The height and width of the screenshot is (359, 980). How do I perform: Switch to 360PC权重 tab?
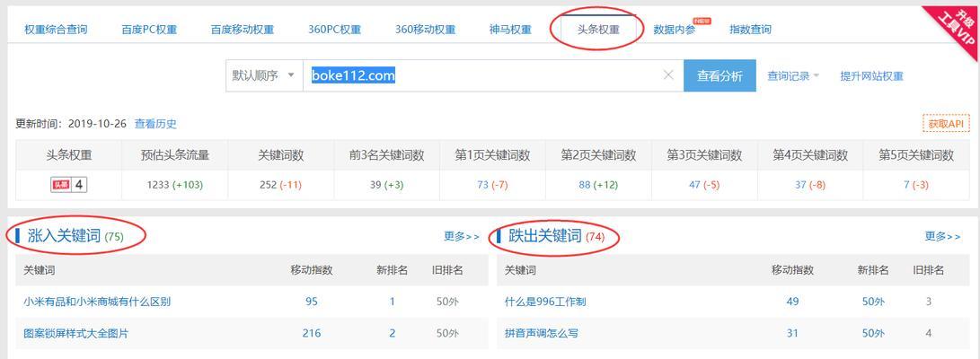tap(334, 30)
